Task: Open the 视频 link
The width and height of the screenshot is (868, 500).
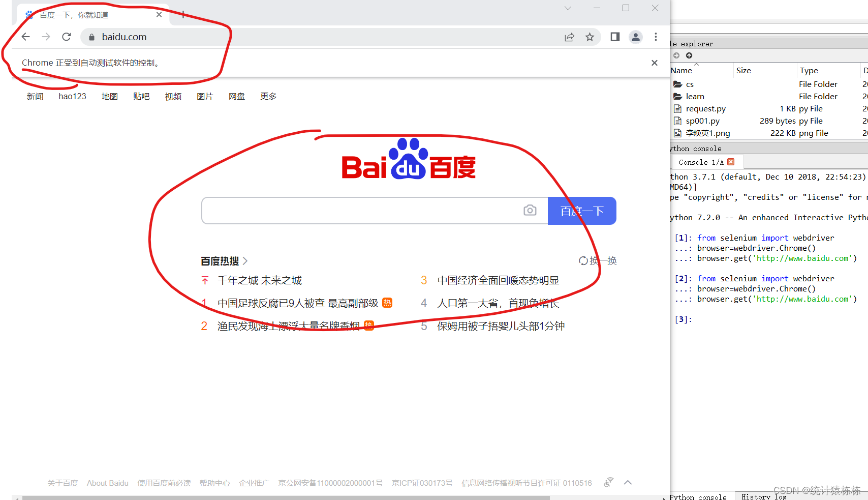Action: click(x=173, y=96)
